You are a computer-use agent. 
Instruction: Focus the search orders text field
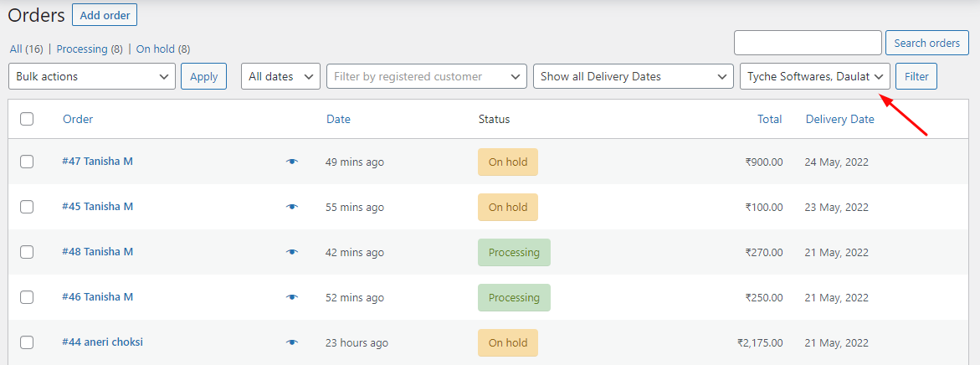808,43
